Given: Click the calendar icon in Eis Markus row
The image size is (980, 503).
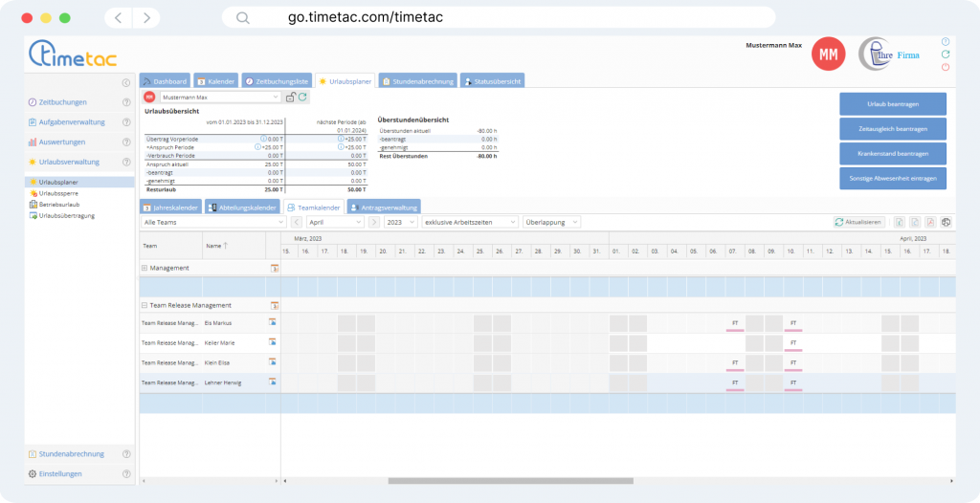Looking at the screenshot, I should [273, 323].
